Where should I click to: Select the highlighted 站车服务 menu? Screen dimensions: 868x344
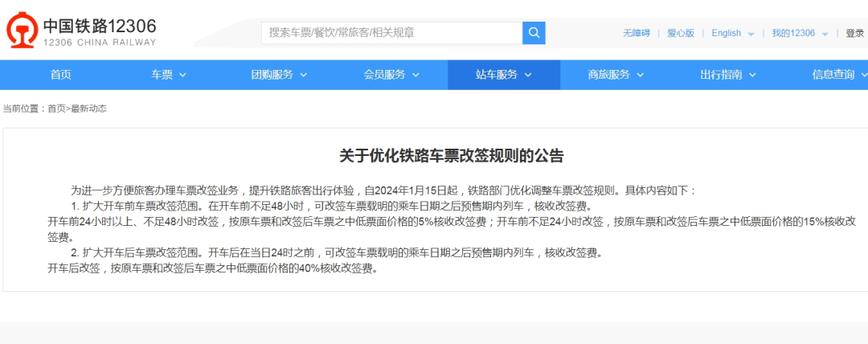pos(503,75)
